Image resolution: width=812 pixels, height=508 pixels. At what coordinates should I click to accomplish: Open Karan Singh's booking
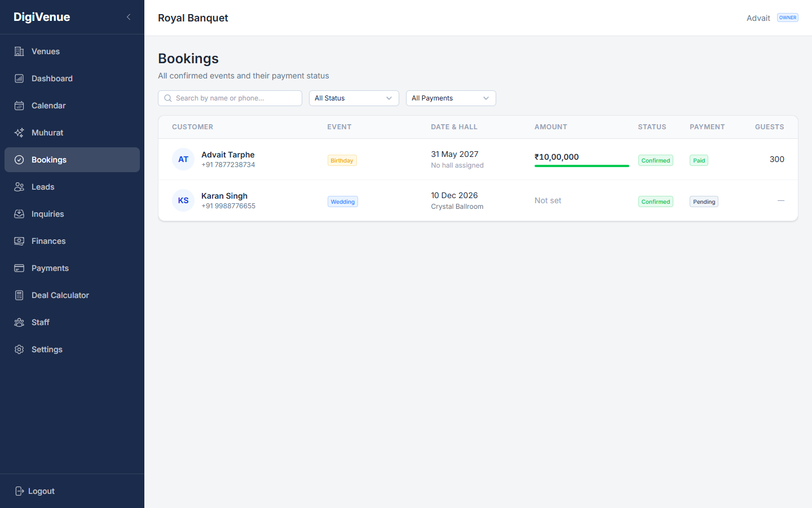tap(478, 200)
